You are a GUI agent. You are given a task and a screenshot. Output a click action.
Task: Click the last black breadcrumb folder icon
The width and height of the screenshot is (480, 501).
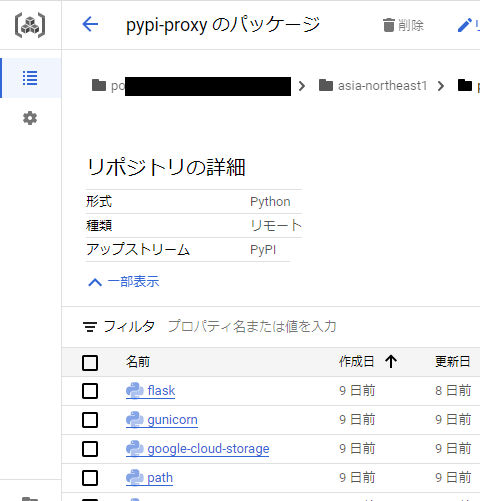[x=465, y=85]
